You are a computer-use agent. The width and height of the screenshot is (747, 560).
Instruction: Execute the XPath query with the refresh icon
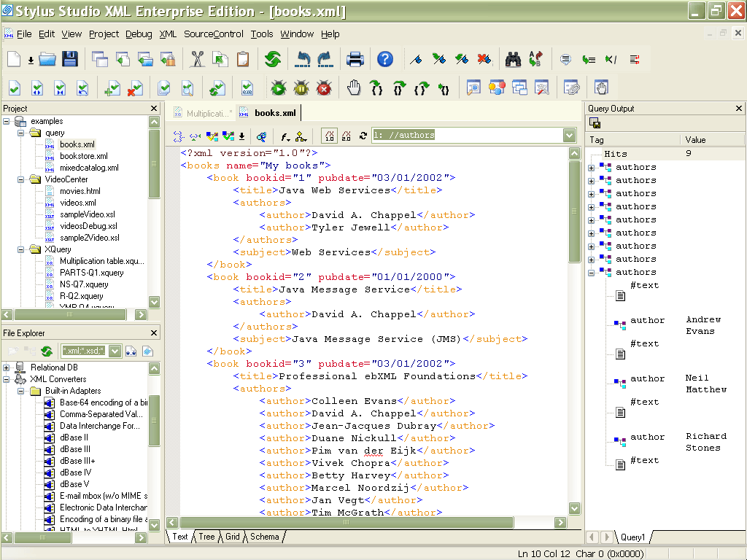[x=362, y=136]
